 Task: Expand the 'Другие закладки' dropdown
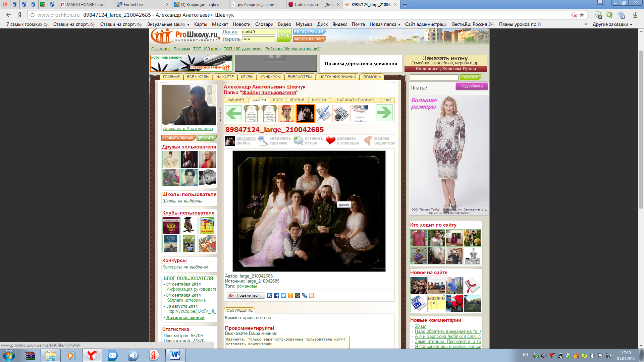tap(612, 24)
